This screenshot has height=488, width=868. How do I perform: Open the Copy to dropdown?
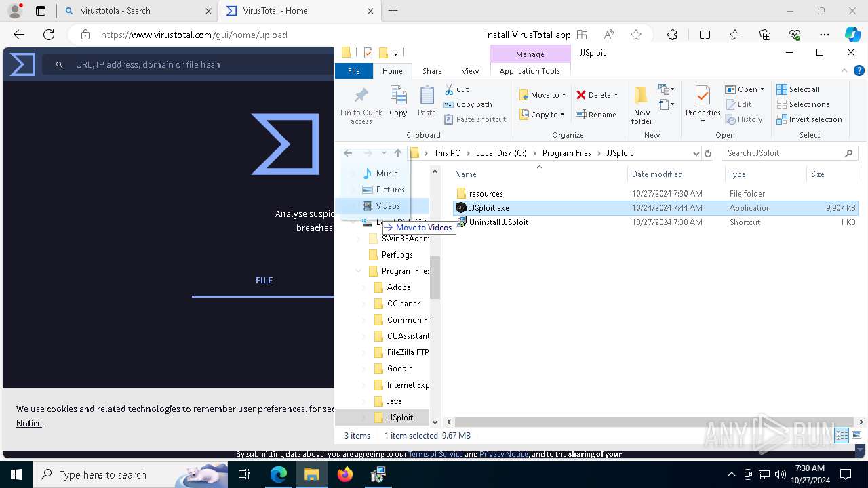[x=542, y=115]
